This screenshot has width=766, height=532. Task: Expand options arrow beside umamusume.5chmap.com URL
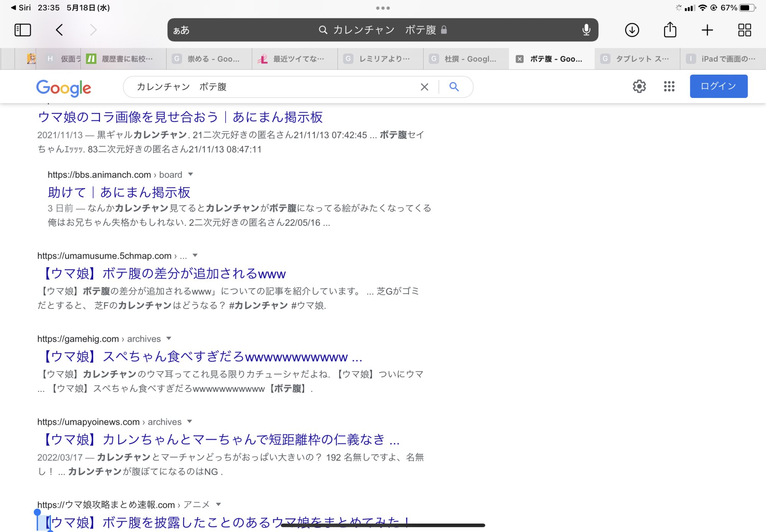click(x=195, y=255)
